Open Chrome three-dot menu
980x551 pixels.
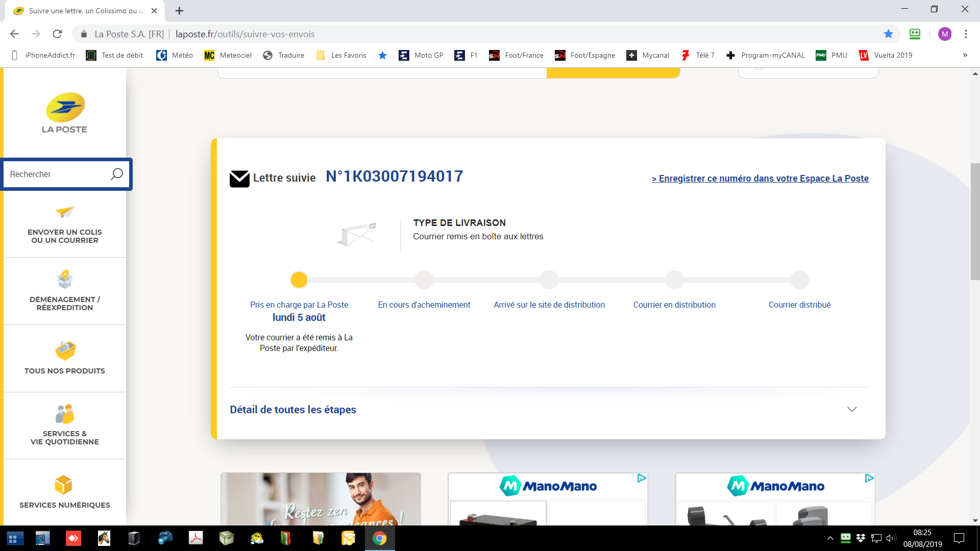coord(966,34)
